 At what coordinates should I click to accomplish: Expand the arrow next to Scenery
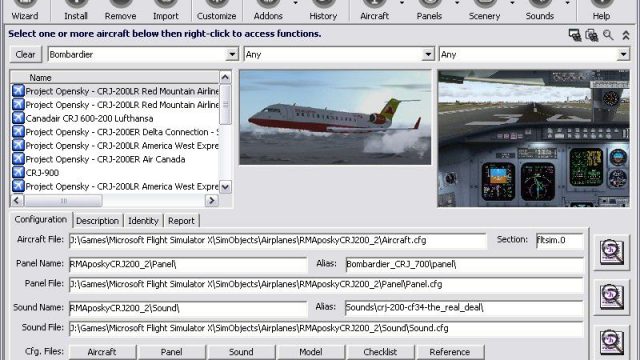point(512,3)
